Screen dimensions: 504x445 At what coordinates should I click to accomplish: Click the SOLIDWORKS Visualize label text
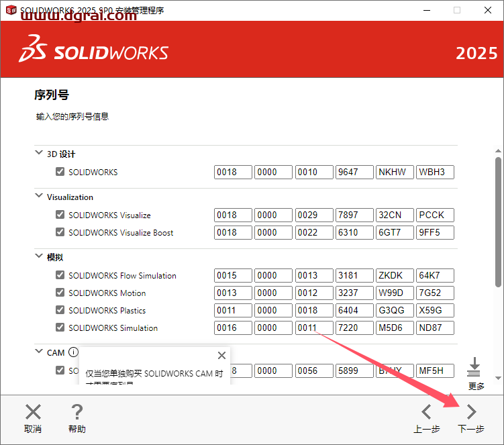[x=109, y=215]
